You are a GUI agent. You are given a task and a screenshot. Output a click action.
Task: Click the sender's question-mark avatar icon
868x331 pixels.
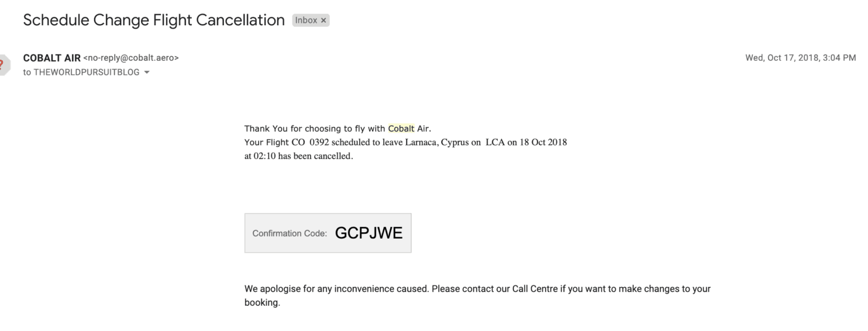point(4,65)
